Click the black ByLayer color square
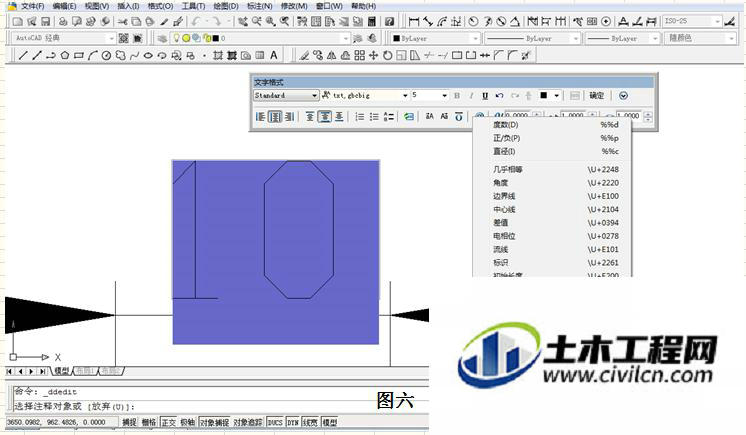The image size is (746, 435). point(396,38)
